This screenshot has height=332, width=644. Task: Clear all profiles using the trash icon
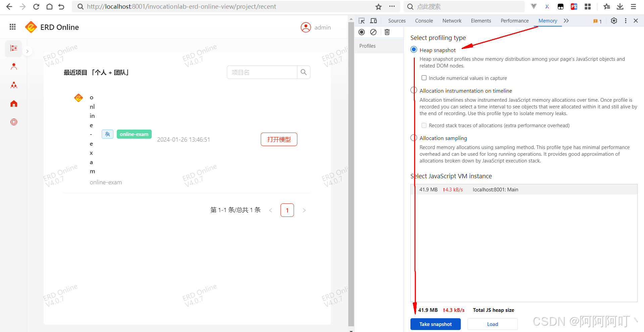(387, 32)
